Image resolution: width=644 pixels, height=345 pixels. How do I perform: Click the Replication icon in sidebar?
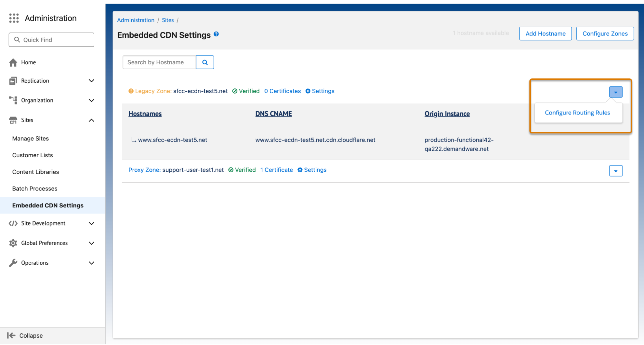(13, 81)
